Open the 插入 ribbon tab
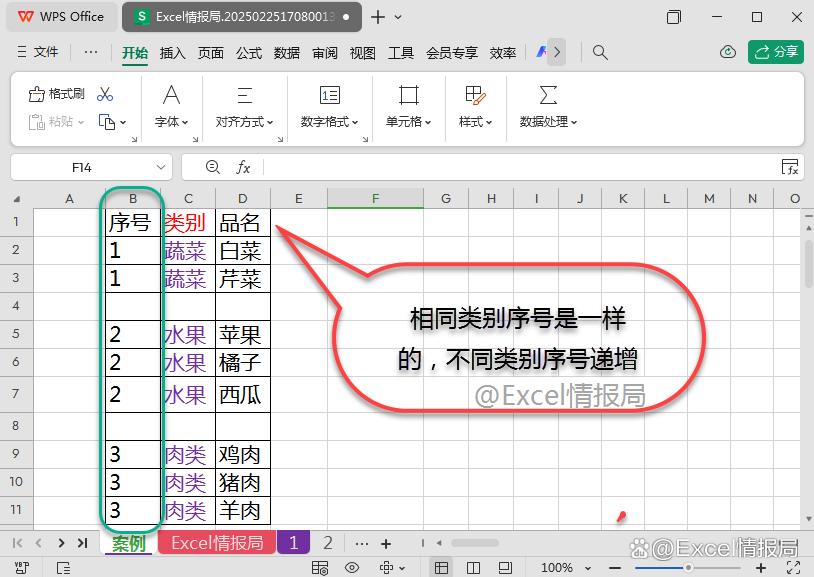814x577 pixels. pyautogui.click(x=173, y=53)
